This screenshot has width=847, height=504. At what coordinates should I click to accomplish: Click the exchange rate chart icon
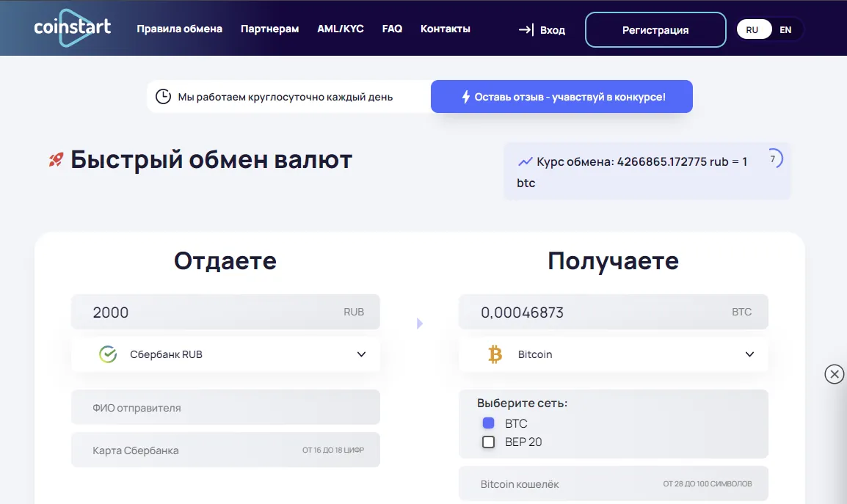tap(525, 161)
